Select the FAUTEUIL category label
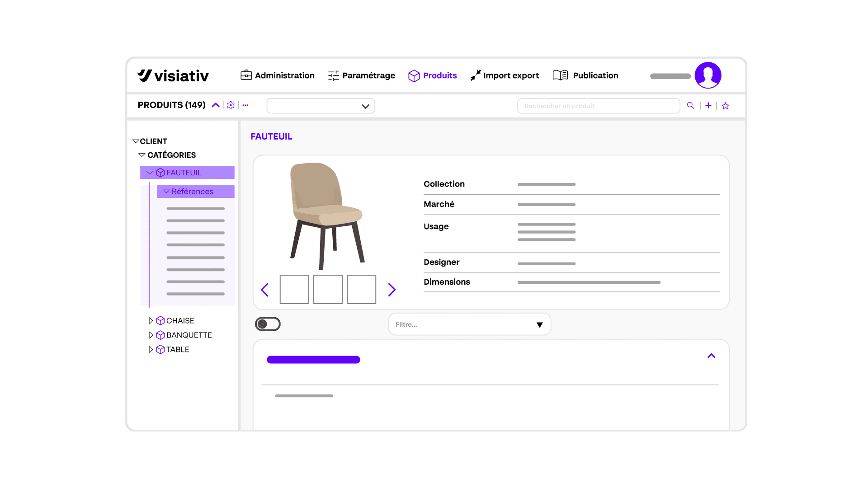 tap(184, 173)
